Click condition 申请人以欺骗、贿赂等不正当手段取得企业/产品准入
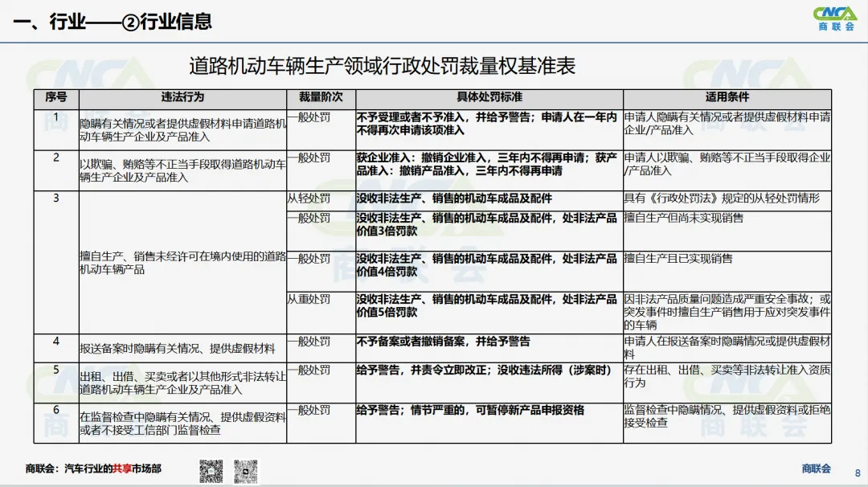The height and width of the screenshot is (487, 868). [x=727, y=165]
